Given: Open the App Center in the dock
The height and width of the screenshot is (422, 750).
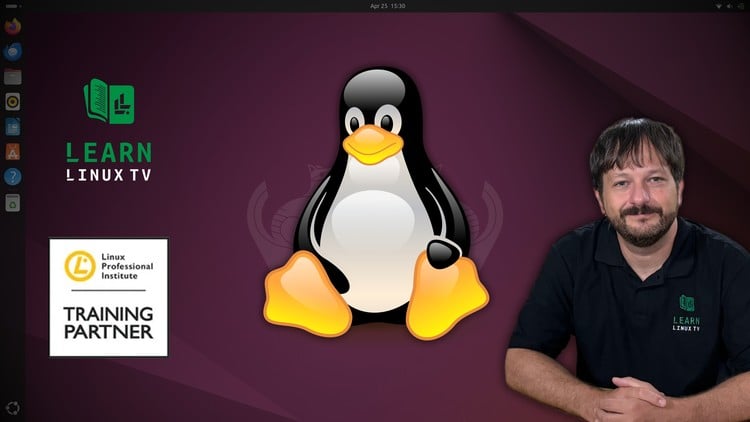Looking at the screenshot, I should (x=13, y=152).
